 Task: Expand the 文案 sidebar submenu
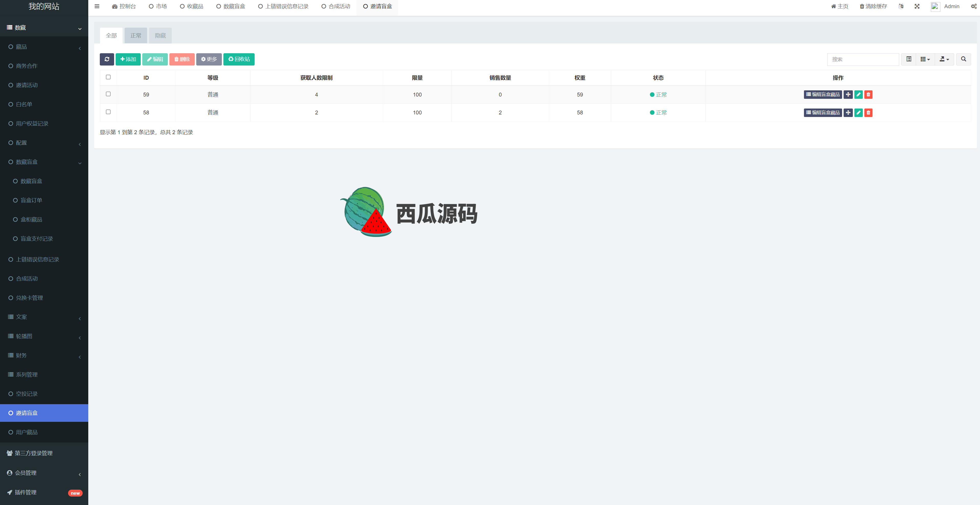click(44, 317)
